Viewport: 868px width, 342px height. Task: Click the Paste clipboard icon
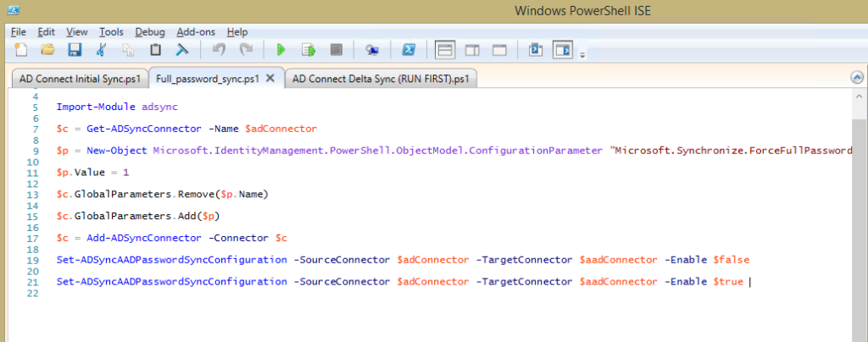(x=155, y=50)
